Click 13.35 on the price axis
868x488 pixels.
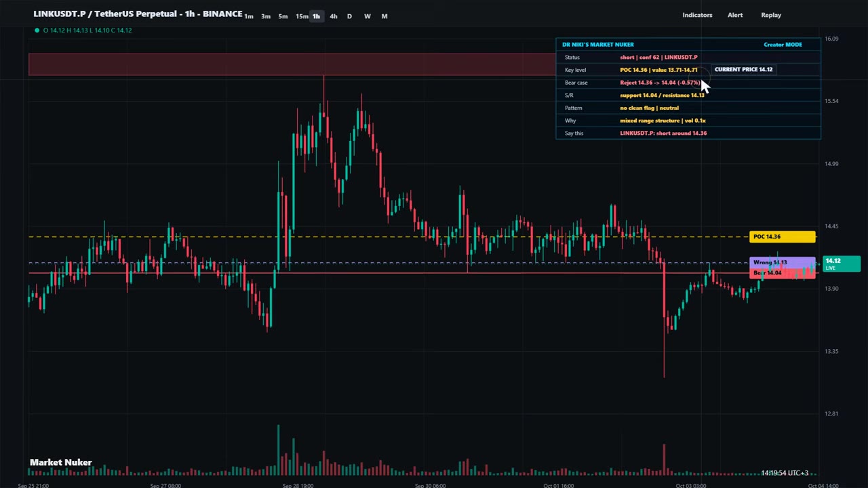(831, 351)
